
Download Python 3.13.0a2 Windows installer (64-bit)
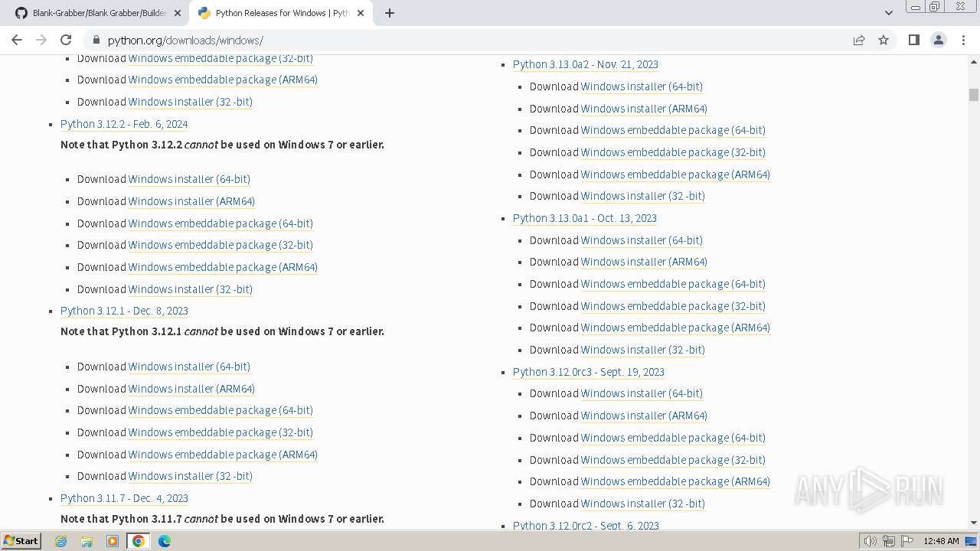642,86
